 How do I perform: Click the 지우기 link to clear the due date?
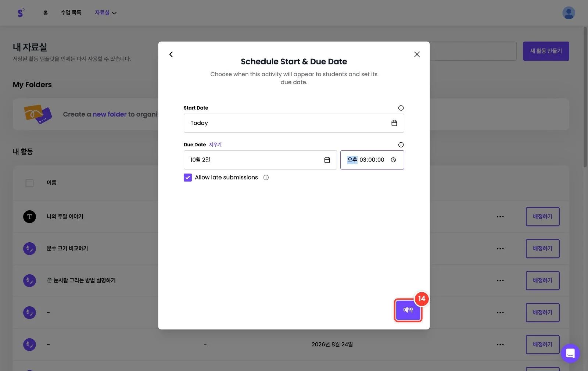[215, 145]
